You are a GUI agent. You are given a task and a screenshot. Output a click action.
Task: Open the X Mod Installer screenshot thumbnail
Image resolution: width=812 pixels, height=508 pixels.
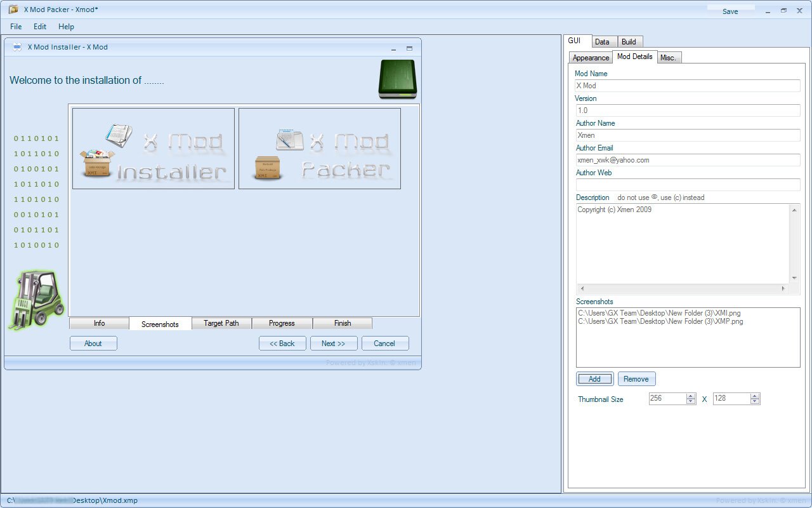click(x=154, y=149)
